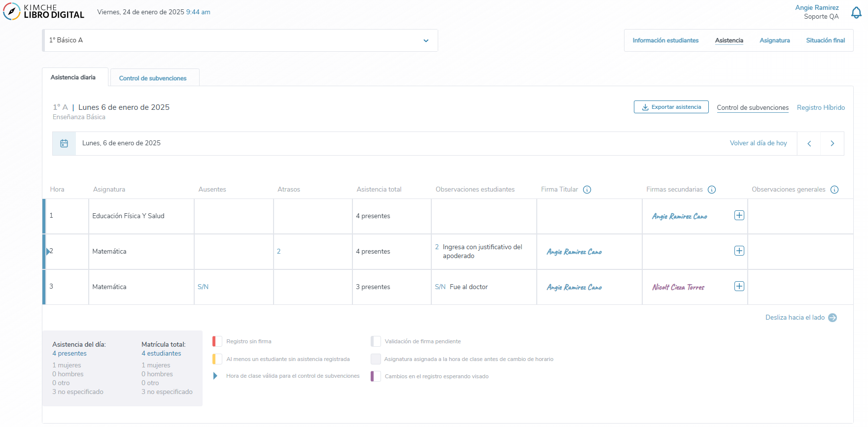The width and height of the screenshot is (868, 427).
Task: Click 3 presentes total cell
Action: tap(373, 287)
